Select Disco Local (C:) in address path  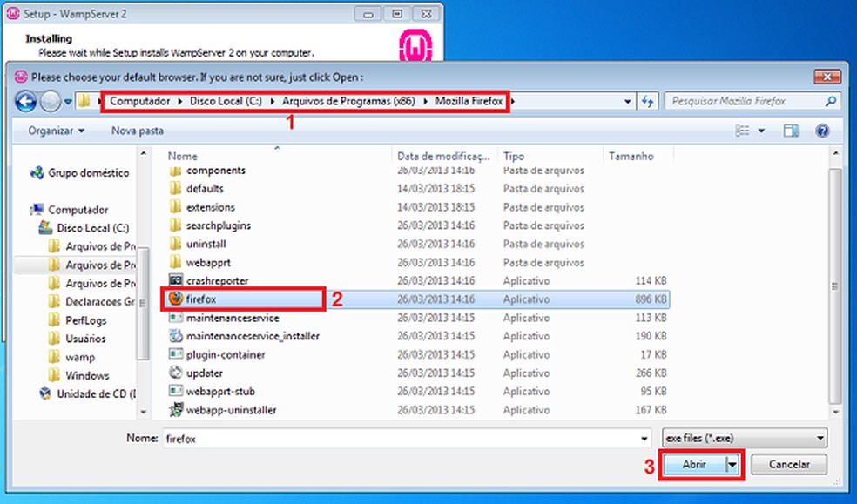pyautogui.click(x=226, y=101)
